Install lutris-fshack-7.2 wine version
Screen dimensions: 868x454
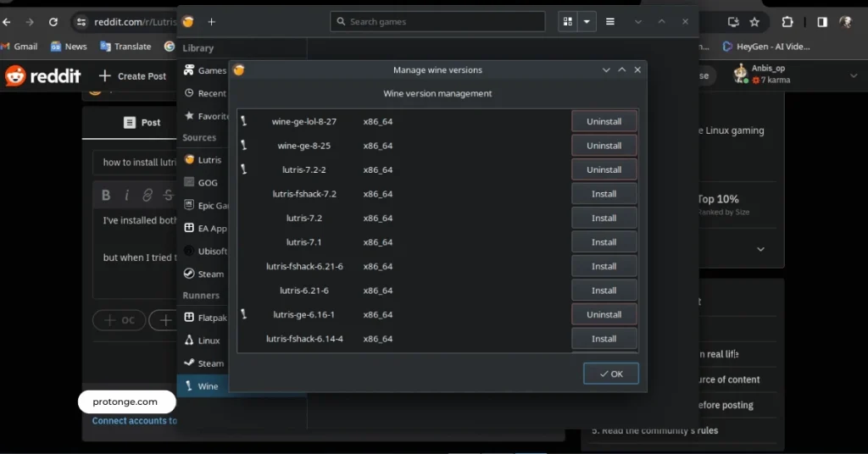pos(604,194)
